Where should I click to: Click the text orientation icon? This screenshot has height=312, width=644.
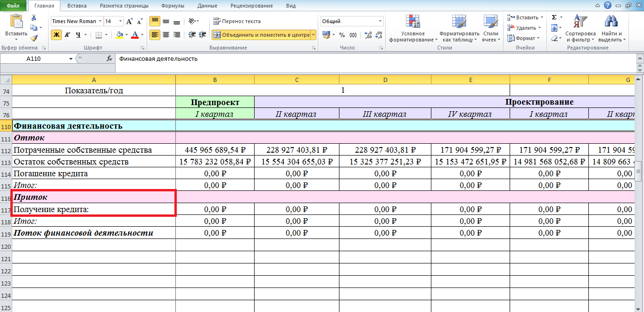pos(191,21)
